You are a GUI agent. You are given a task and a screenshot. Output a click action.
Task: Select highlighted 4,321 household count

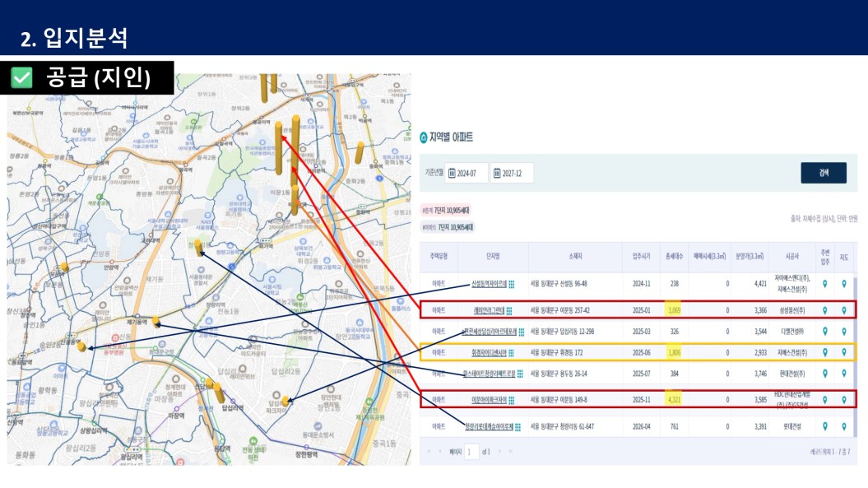tap(674, 399)
